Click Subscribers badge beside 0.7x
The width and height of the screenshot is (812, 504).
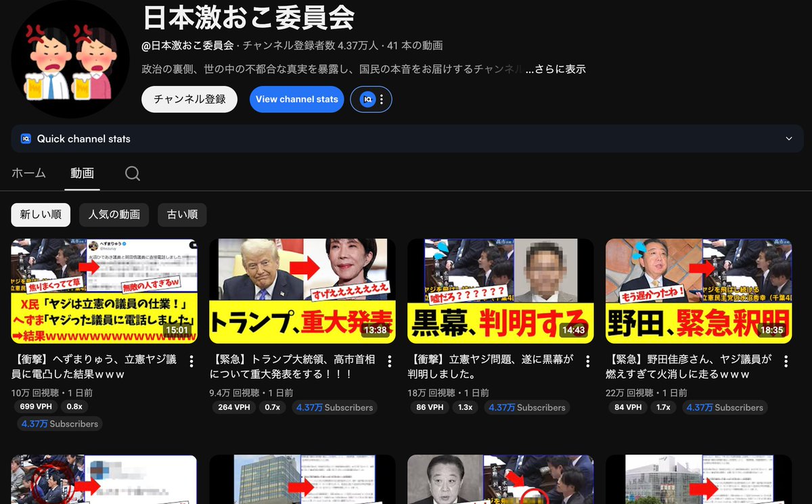[x=334, y=407]
